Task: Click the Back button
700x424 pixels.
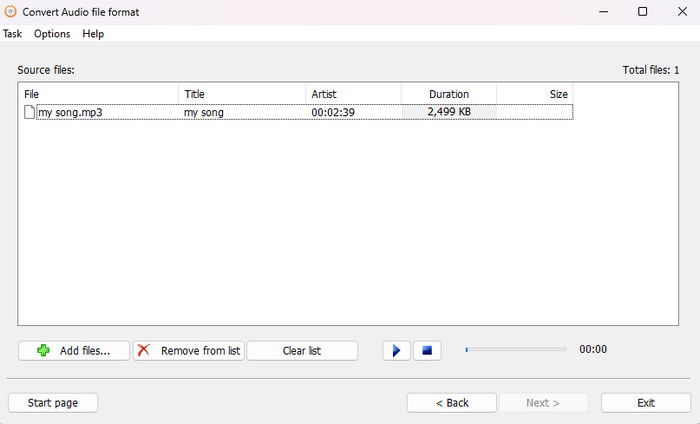Action: pos(452,403)
